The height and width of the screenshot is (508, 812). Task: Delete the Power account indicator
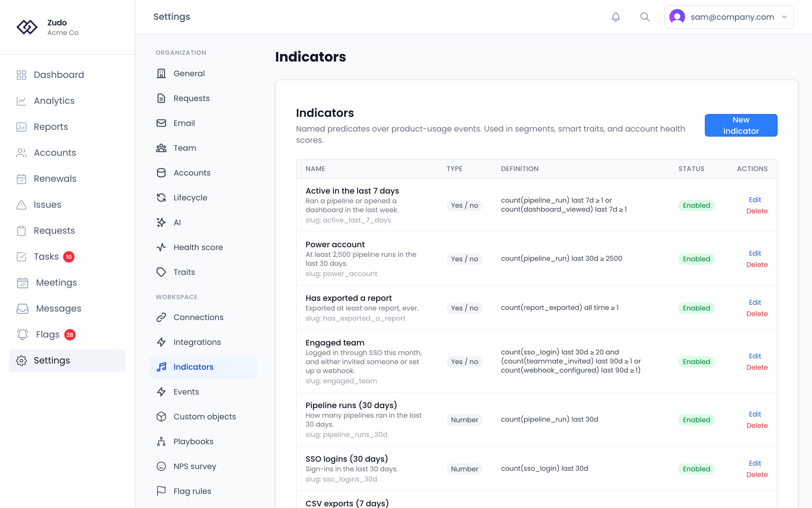pyautogui.click(x=757, y=265)
